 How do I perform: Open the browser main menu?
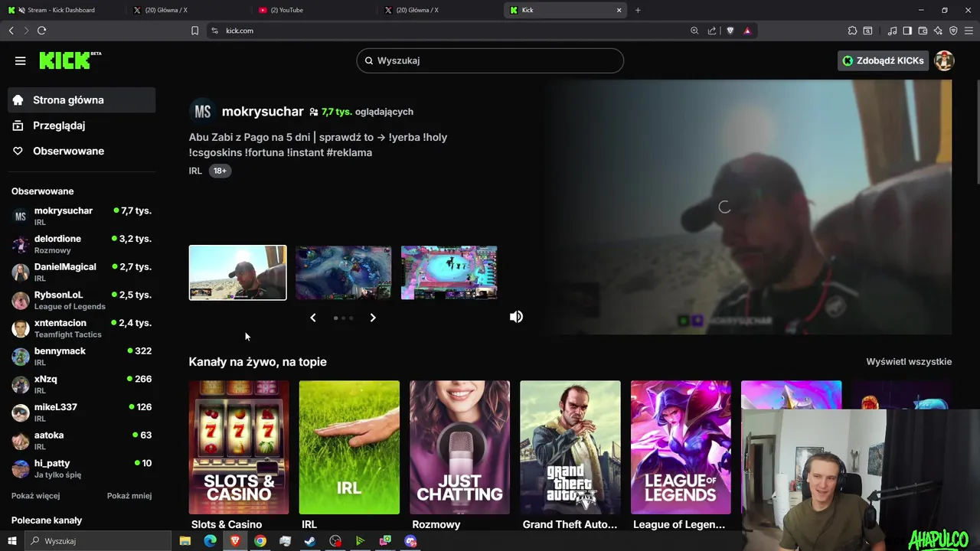[969, 31]
